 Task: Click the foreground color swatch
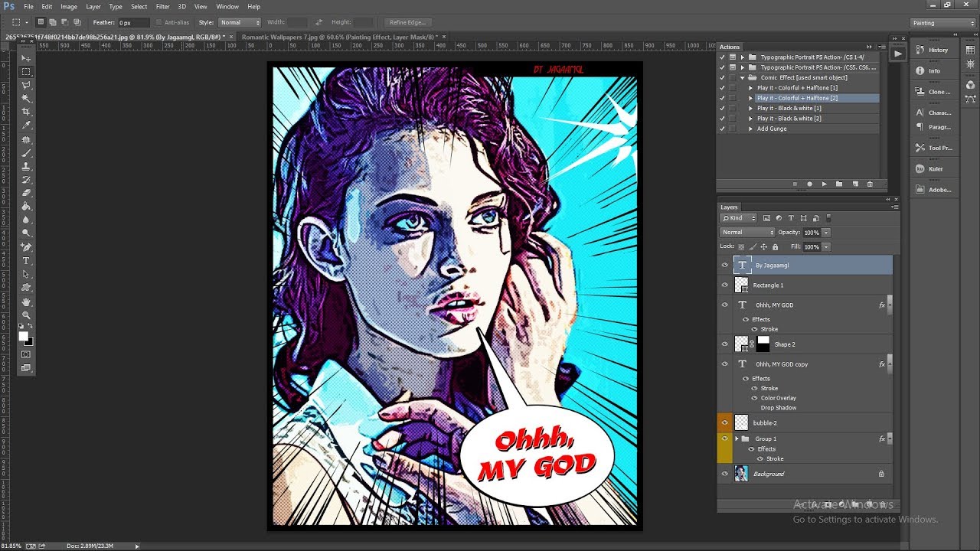point(24,336)
